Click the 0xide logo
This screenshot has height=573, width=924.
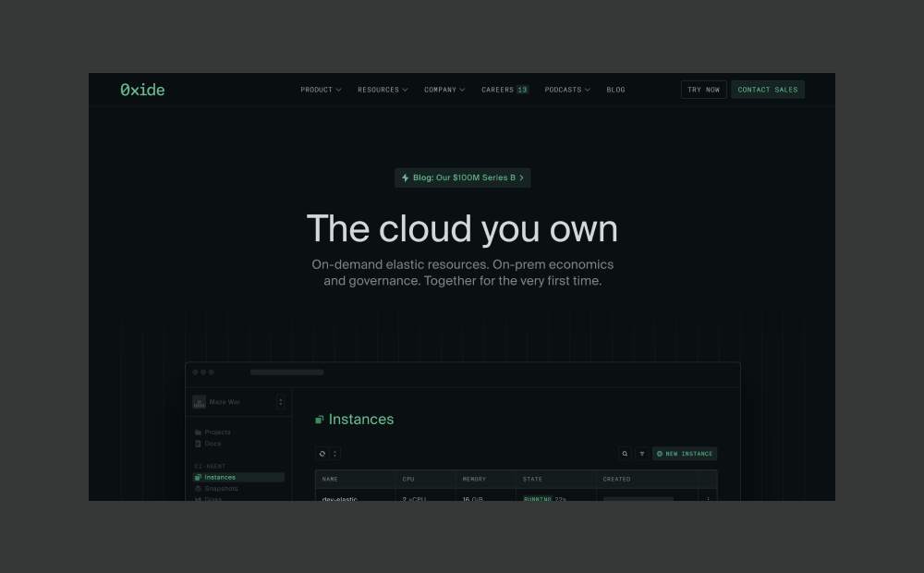142,90
